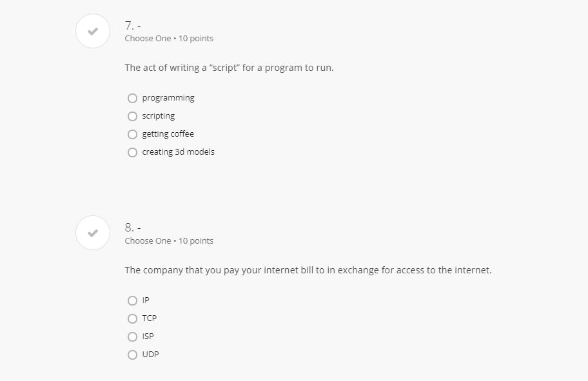
Task: Click the "getting coffee" answer label text
Action: click(x=168, y=134)
